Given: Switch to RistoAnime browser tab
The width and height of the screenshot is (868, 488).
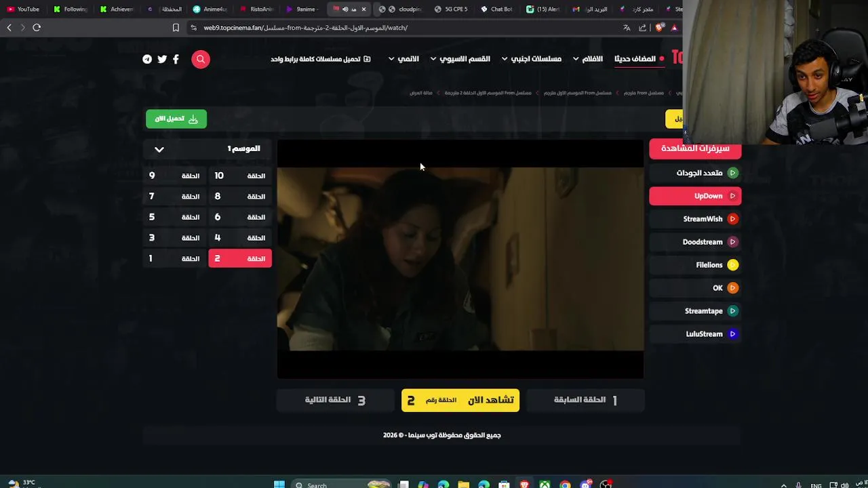Looking at the screenshot, I should [256, 9].
